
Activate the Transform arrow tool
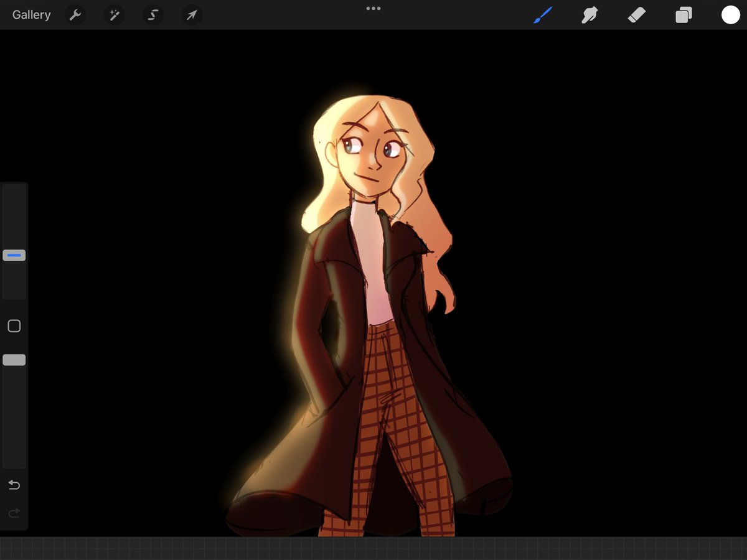(192, 15)
